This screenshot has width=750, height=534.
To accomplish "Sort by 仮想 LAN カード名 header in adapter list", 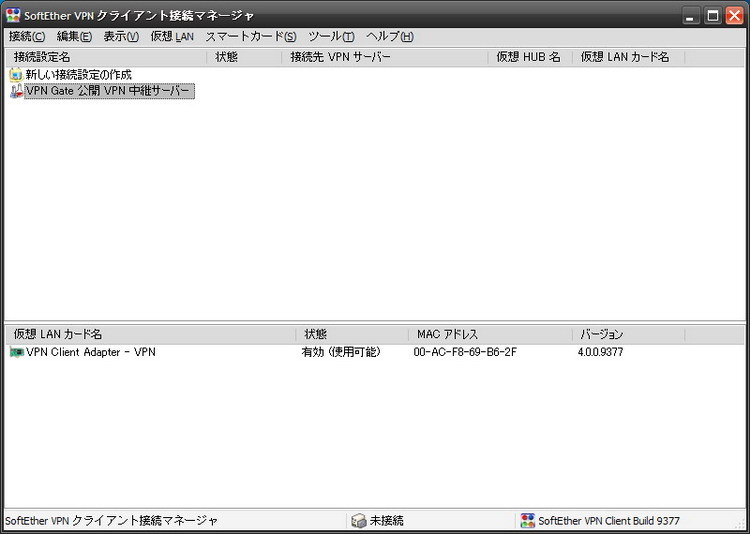I will tap(150, 334).
